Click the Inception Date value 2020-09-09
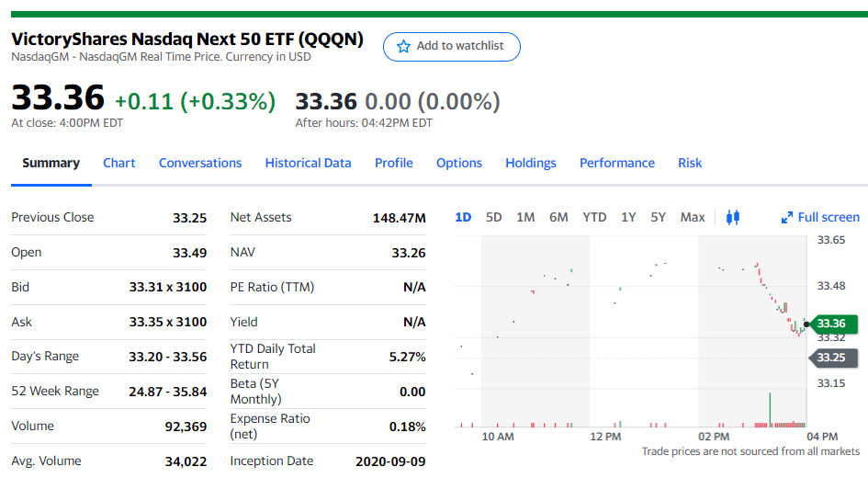868x478 pixels. click(x=390, y=461)
